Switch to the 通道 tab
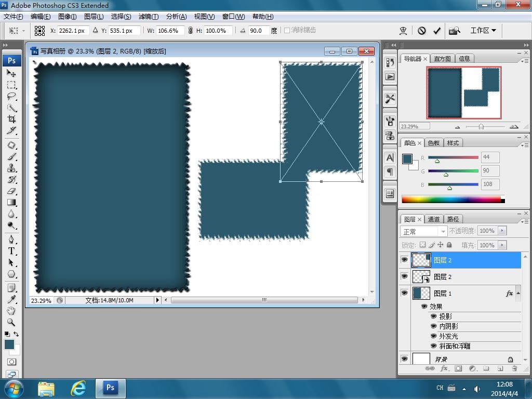 pos(434,219)
